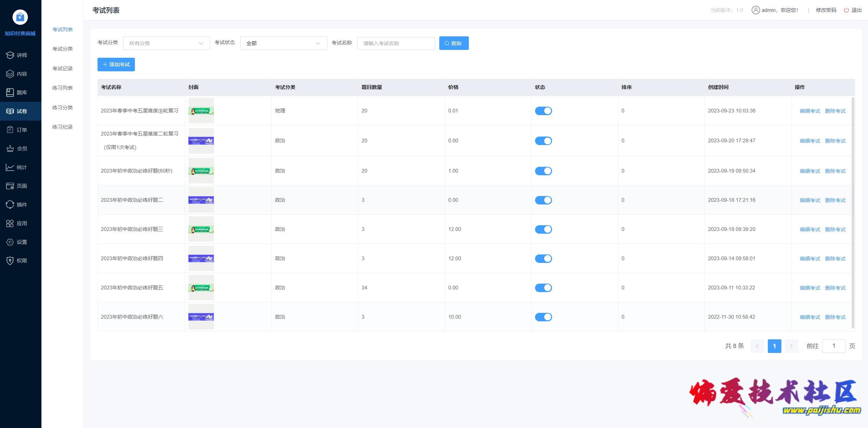The height and width of the screenshot is (428, 868).
Task: Select page 1 pagination button
Action: pos(774,346)
